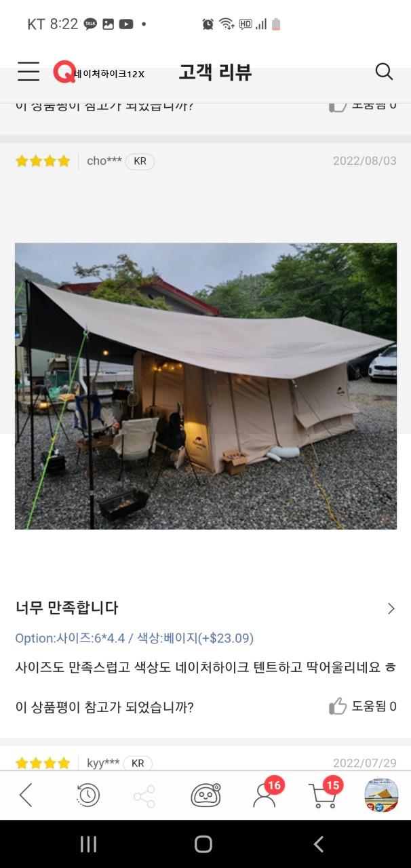Tap the share icon
This screenshot has width=411, height=868.
[x=144, y=795]
